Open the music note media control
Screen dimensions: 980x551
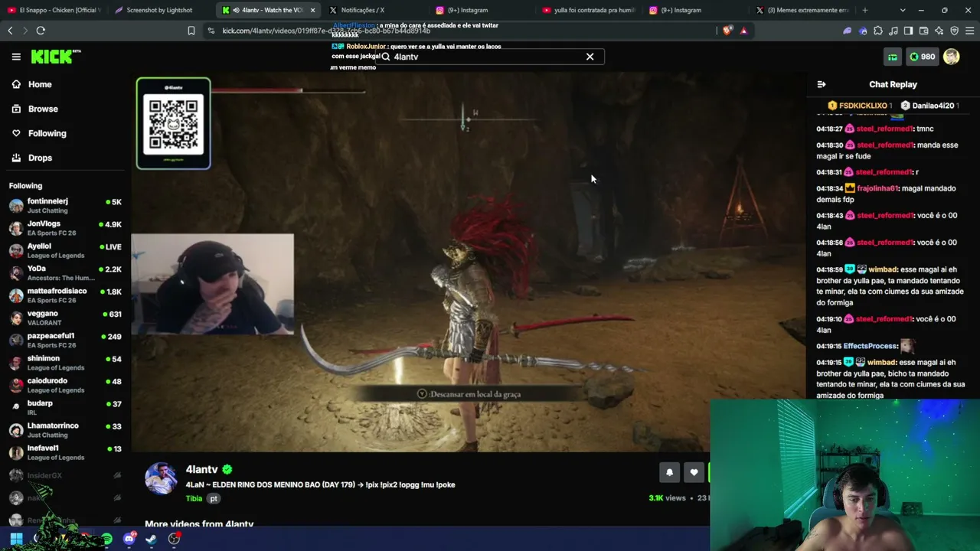pos(893,31)
